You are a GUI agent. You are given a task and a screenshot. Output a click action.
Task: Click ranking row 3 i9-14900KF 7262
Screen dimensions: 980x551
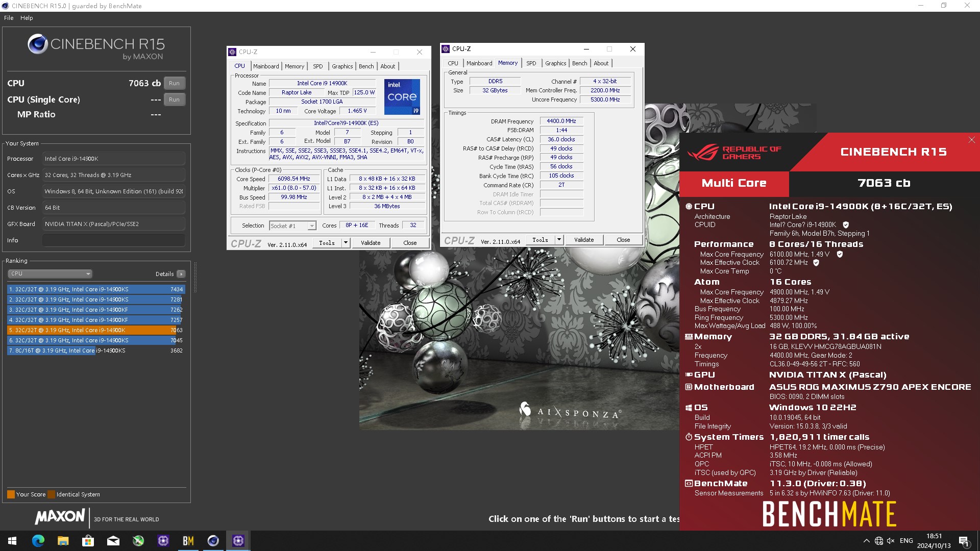tap(96, 310)
